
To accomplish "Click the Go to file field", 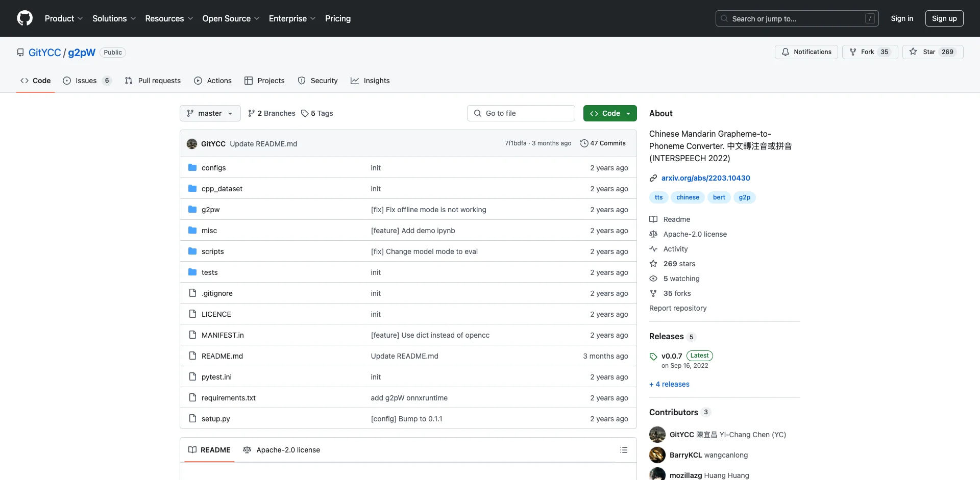I will pyautogui.click(x=521, y=113).
